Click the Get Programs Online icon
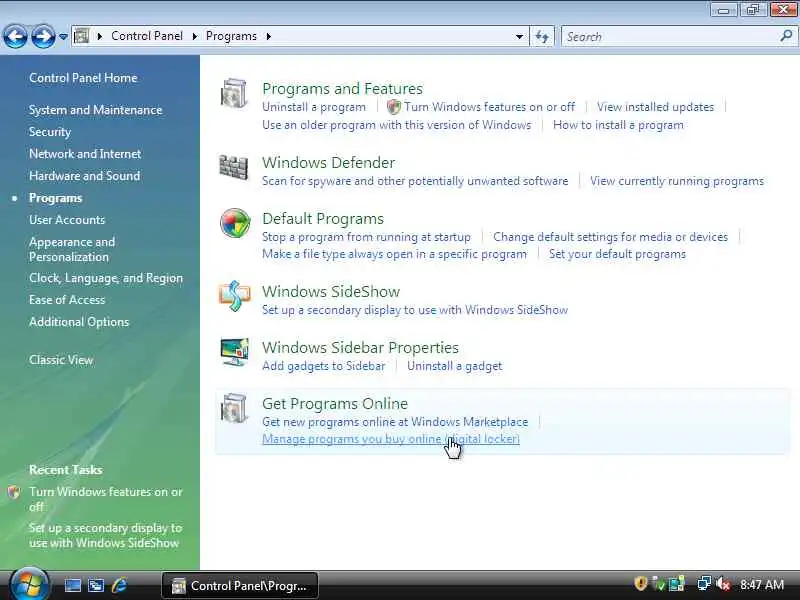800x600 pixels. point(234,408)
